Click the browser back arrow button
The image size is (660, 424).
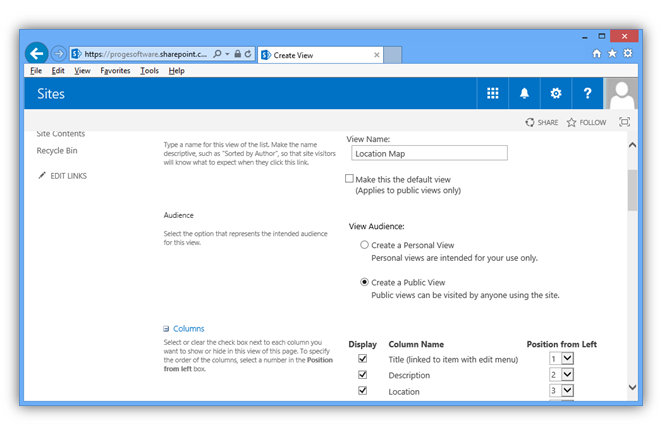click(x=37, y=54)
